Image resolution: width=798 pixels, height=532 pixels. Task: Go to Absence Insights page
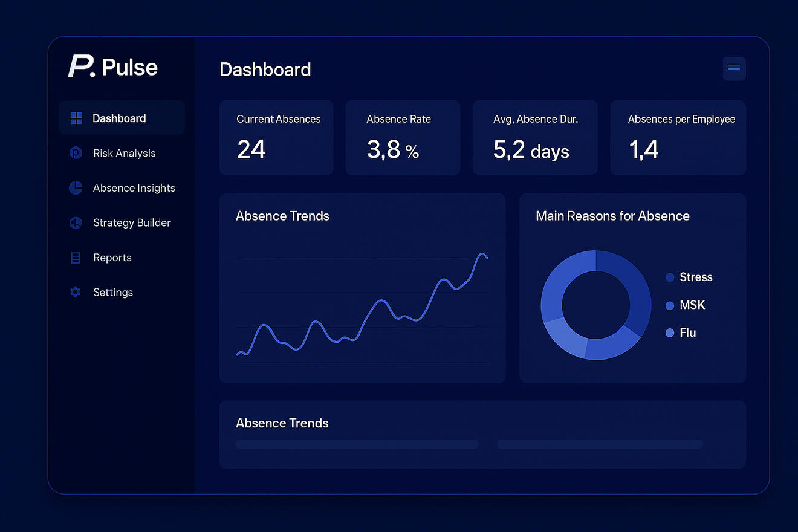(134, 188)
